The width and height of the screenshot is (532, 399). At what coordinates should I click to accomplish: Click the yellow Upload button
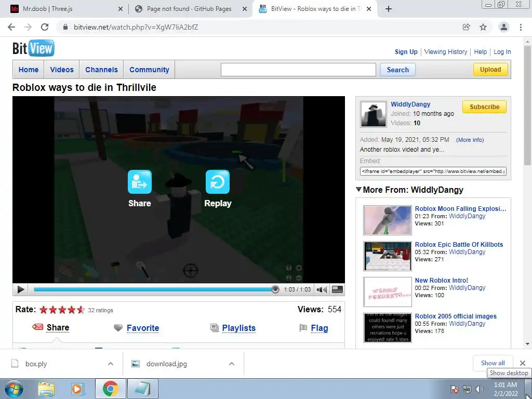(490, 69)
